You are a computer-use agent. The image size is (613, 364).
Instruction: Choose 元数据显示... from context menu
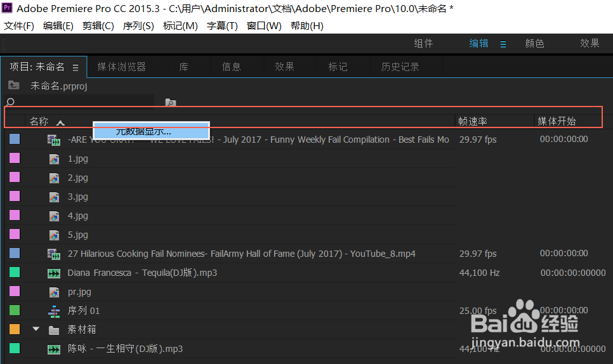(151, 131)
